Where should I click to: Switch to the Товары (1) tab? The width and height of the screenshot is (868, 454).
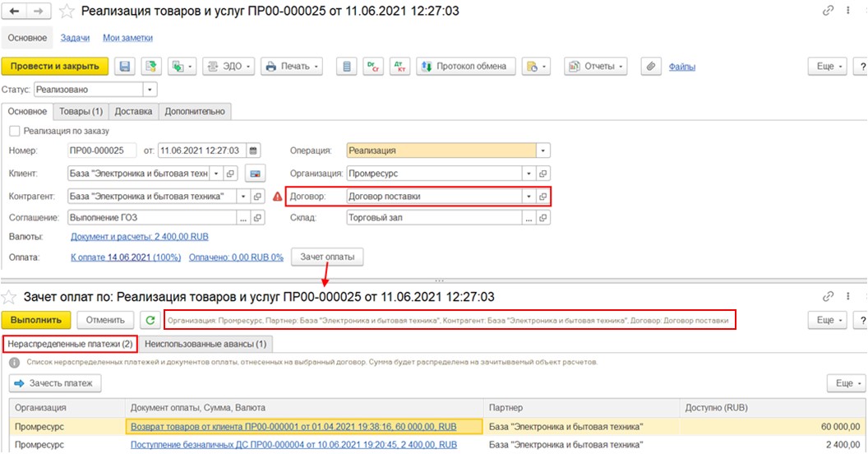pos(80,111)
